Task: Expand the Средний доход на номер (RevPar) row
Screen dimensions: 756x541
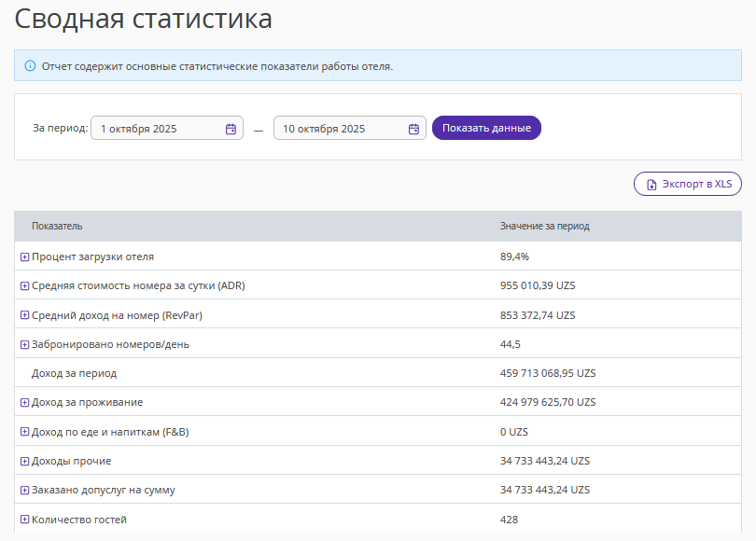Action: pos(25,315)
